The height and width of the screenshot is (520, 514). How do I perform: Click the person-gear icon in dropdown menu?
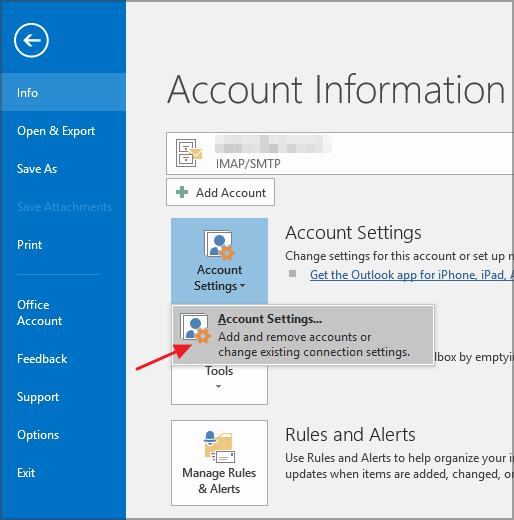(x=195, y=328)
